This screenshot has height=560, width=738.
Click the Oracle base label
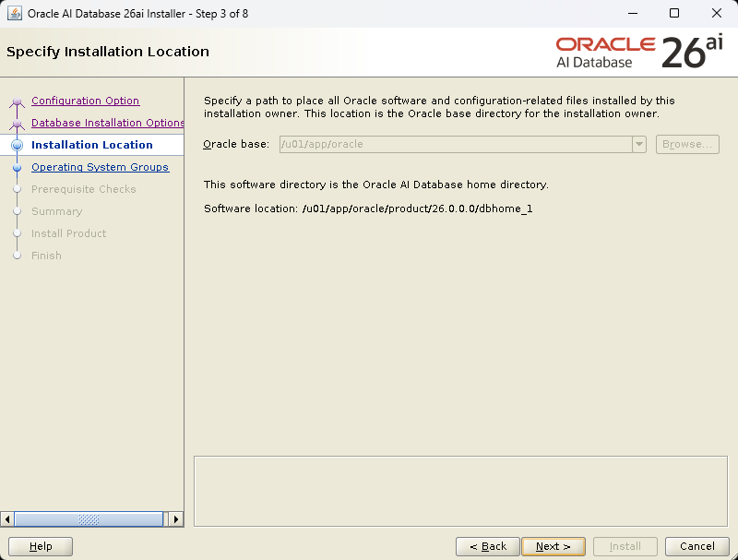(x=236, y=145)
